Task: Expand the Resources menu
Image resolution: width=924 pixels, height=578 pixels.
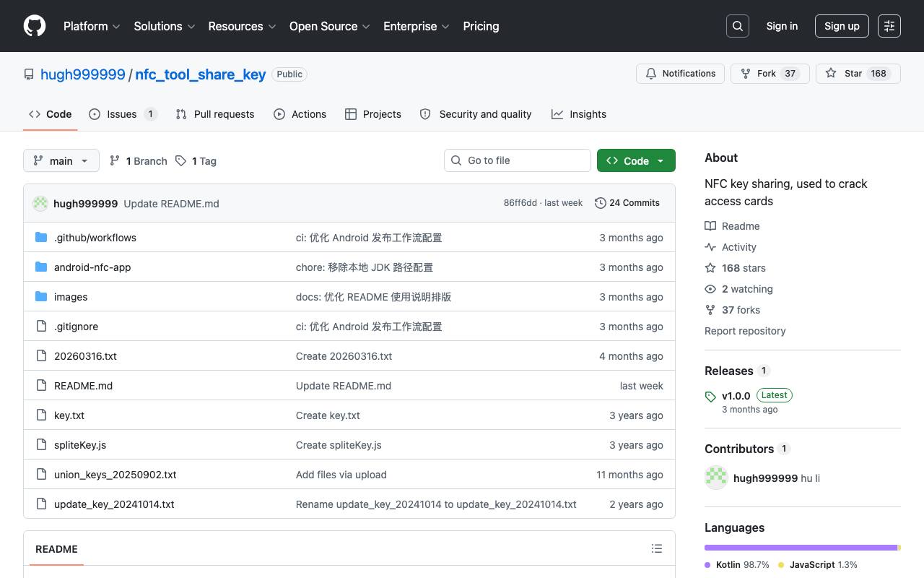Action: 242,26
